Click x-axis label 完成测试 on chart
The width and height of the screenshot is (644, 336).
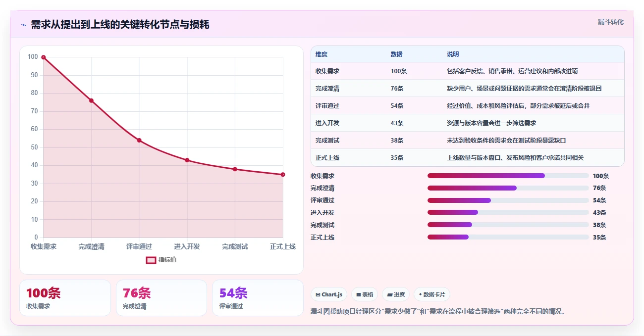(x=235, y=246)
